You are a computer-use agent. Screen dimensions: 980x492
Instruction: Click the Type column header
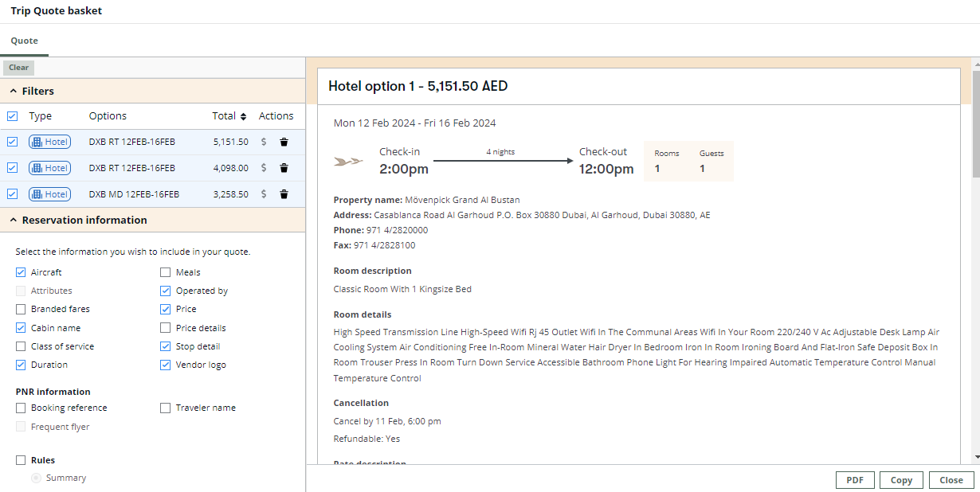click(x=41, y=116)
